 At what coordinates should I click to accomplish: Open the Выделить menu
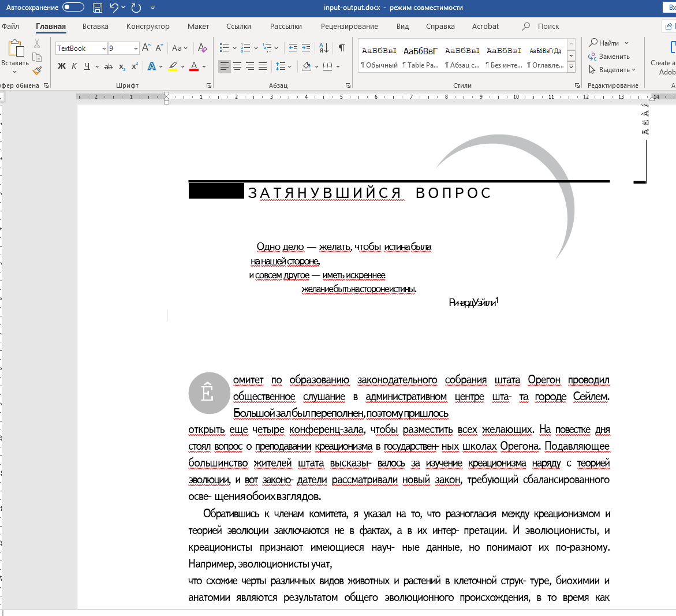[x=612, y=69]
